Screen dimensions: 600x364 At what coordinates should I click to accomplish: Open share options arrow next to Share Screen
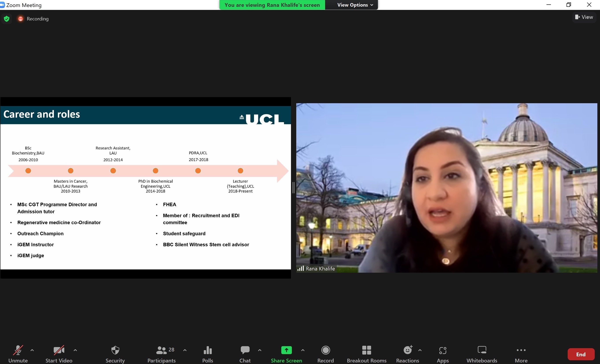coord(303,350)
